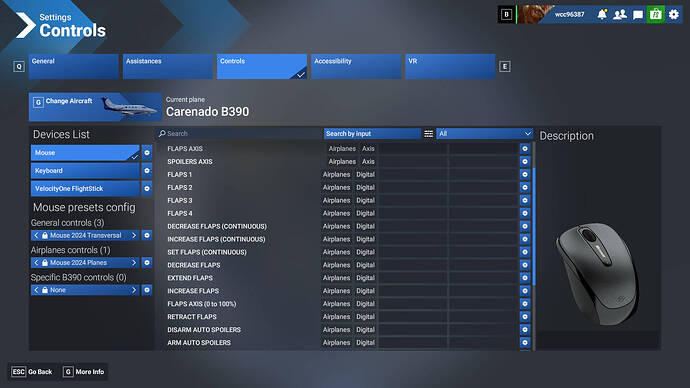Click the second binding slot for FLAPS AXIS
This screenshot has height=388, width=690.
pyautogui.click(x=483, y=149)
